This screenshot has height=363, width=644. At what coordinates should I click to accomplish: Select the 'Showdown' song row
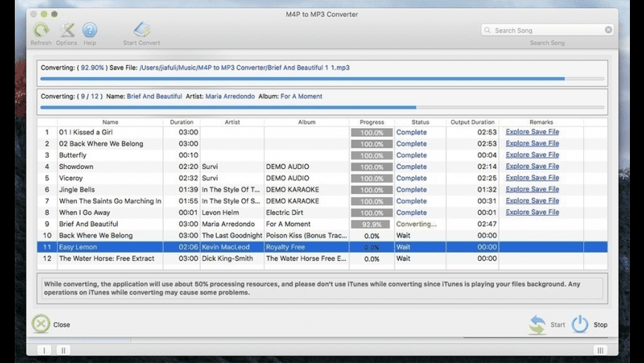pos(322,167)
